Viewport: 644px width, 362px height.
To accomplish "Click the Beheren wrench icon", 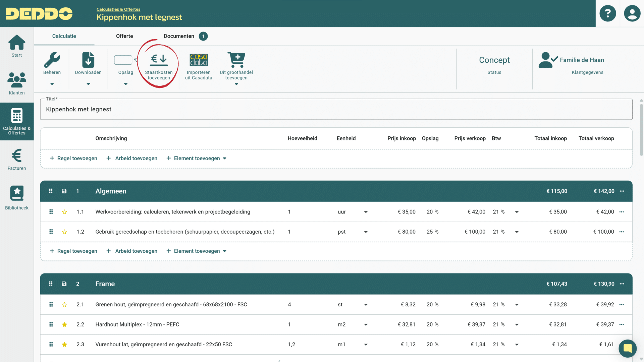I will tap(52, 60).
